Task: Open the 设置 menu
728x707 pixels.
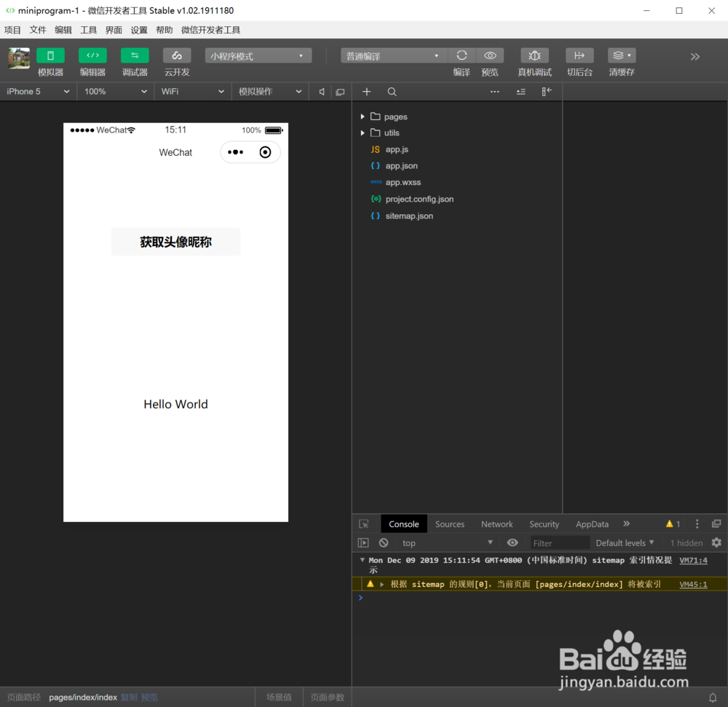Action: point(139,30)
